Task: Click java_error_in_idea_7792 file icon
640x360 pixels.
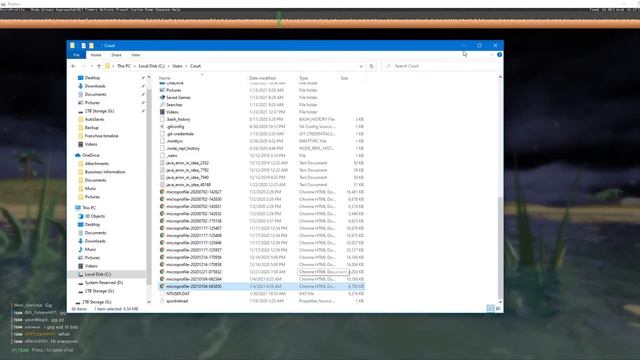Action: point(162,170)
